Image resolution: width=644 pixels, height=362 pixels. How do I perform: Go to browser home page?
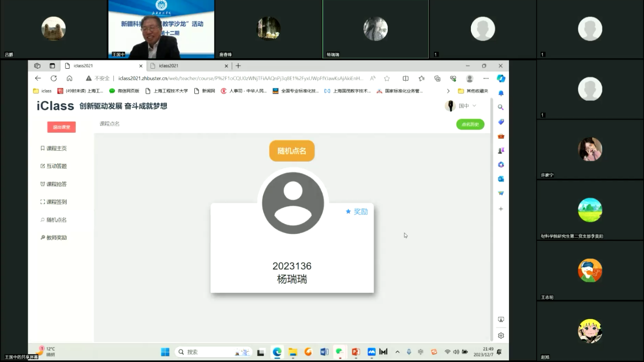pos(70,78)
